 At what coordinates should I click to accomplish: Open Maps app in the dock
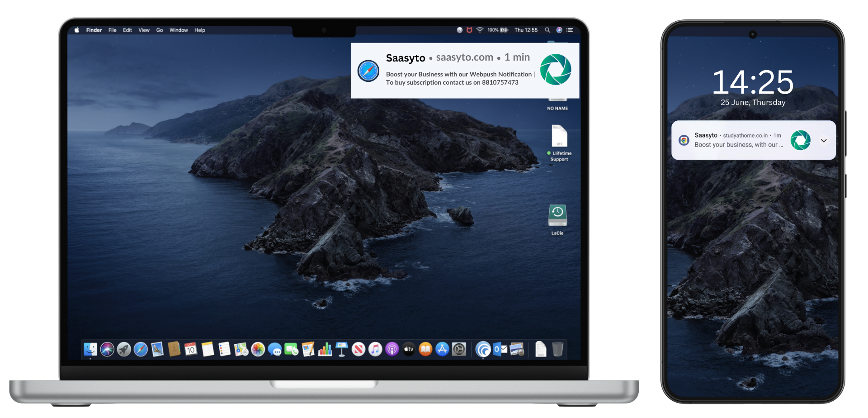click(241, 349)
